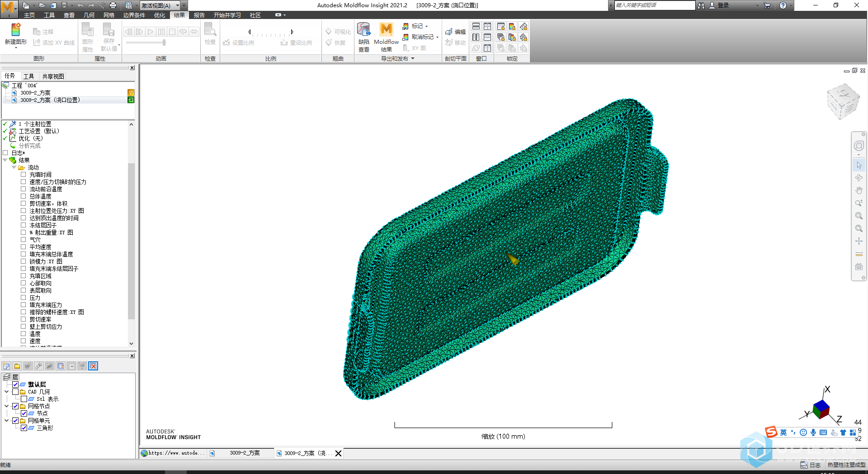Click the Pan hand tool
This screenshot has height=474, width=868.
pyautogui.click(x=859, y=190)
